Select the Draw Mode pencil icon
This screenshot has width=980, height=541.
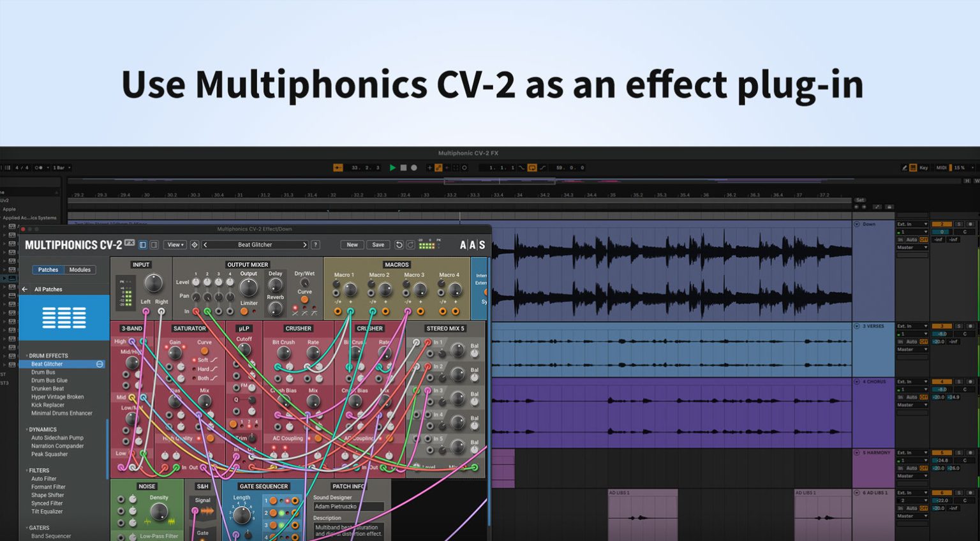[905, 168]
